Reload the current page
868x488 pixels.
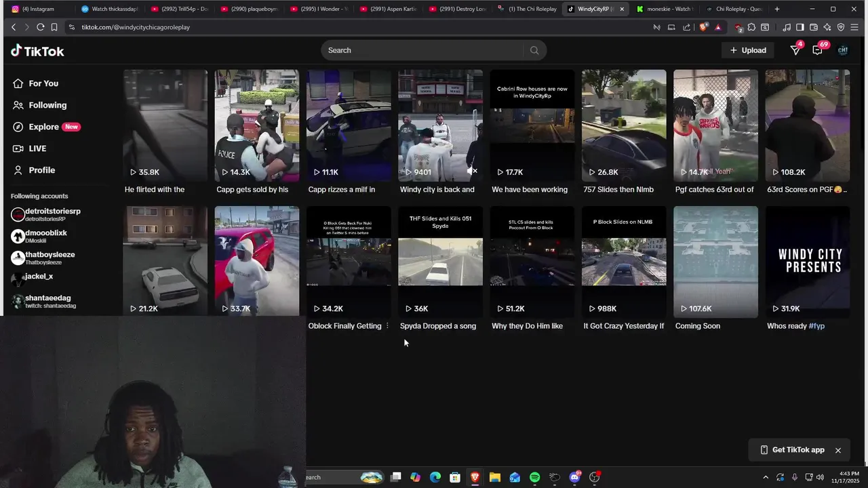point(40,27)
